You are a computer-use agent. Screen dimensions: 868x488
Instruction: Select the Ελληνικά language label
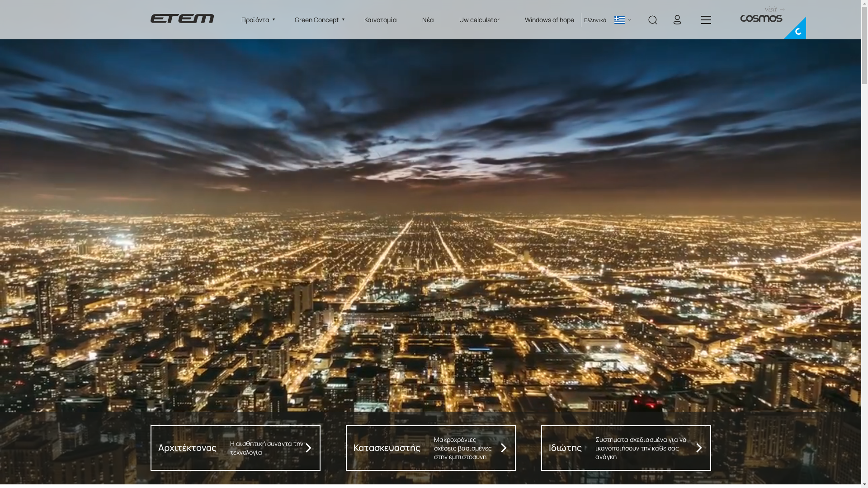[595, 20]
